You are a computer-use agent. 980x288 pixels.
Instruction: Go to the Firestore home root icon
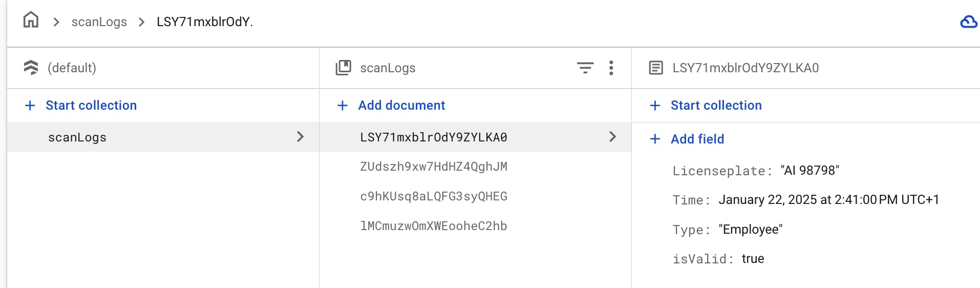click(31, 20)
